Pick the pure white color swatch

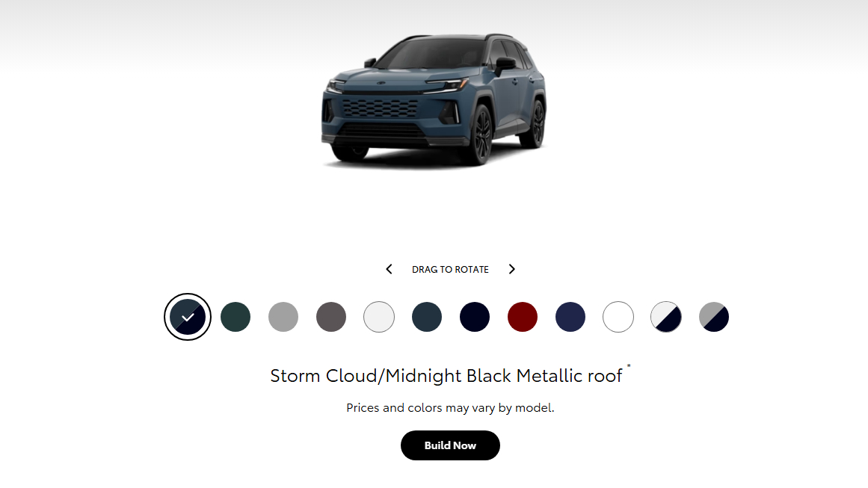click(618, 317)
